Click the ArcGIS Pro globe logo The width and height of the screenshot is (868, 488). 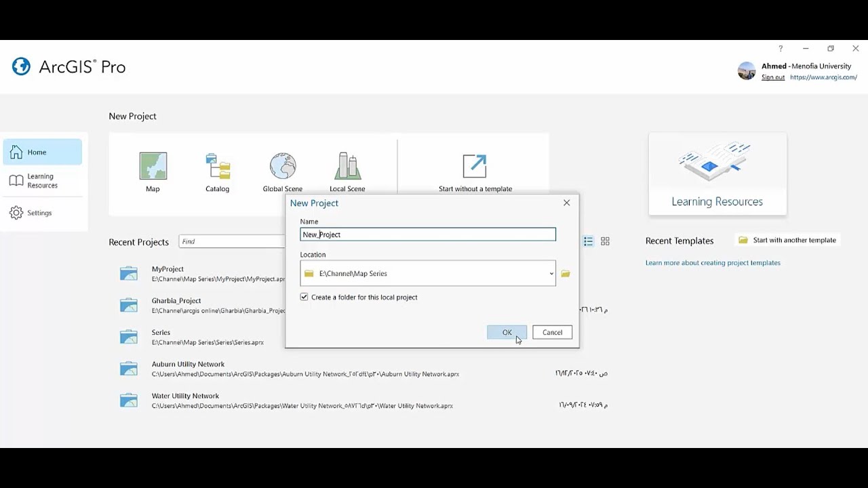pyautogui.click(x=21, y=66)
